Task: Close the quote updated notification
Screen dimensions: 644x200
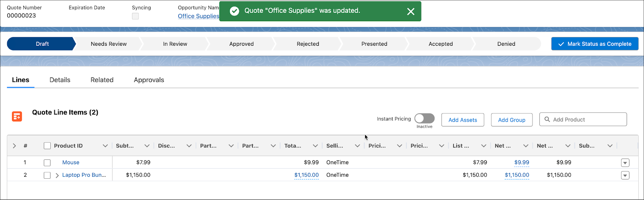Action: (411, 12)
